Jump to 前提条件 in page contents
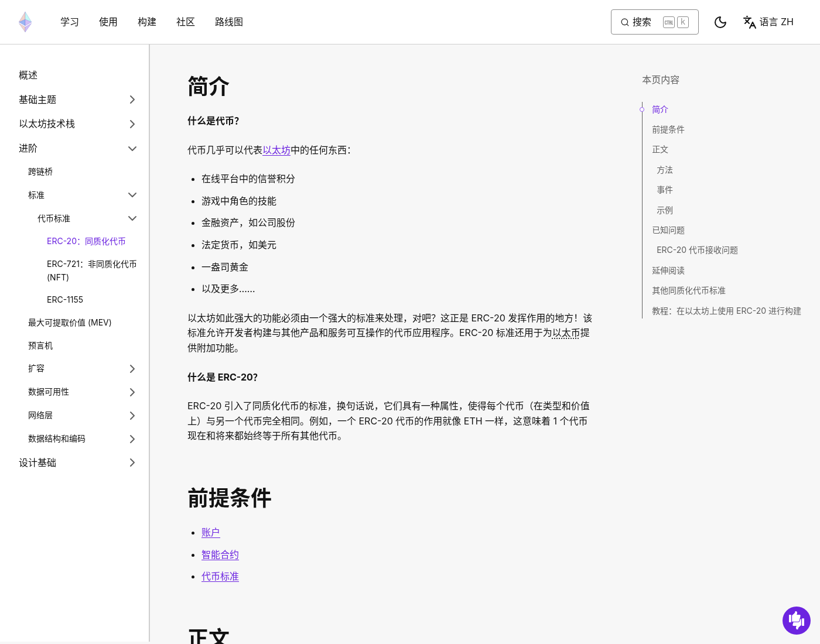Image resolution: width=820 pixels, height=644 pixels. tap(668, 129)
